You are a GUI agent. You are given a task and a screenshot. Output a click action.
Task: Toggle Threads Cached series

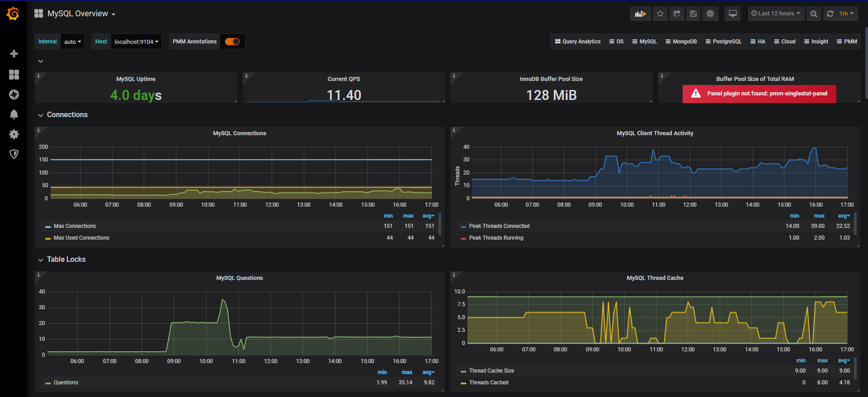click(489, 383)
